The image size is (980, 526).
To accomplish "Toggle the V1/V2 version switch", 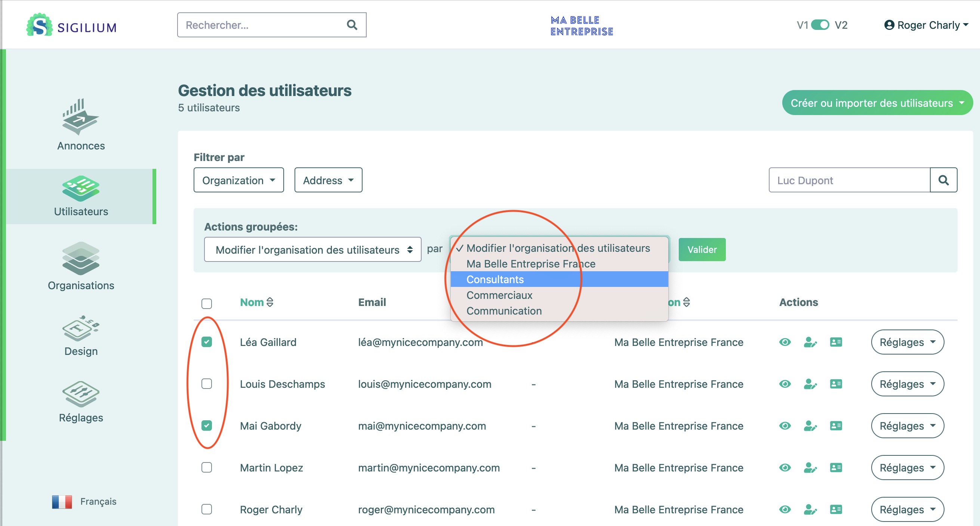I will 820,25.
